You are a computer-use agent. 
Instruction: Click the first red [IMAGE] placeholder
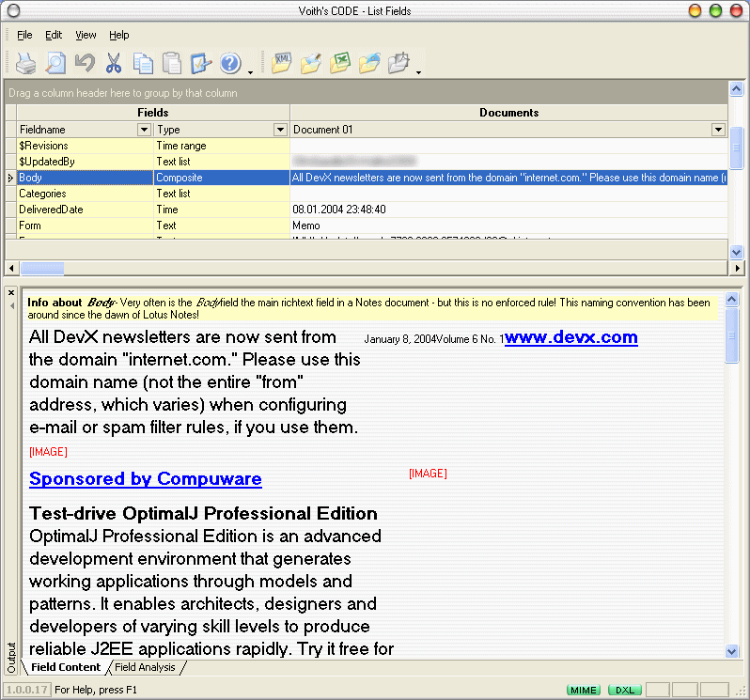pos(48,452)
